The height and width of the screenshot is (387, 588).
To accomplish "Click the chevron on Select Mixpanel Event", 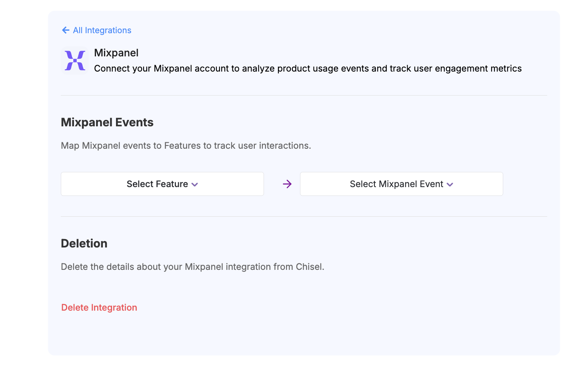I will tap(450, 184).
